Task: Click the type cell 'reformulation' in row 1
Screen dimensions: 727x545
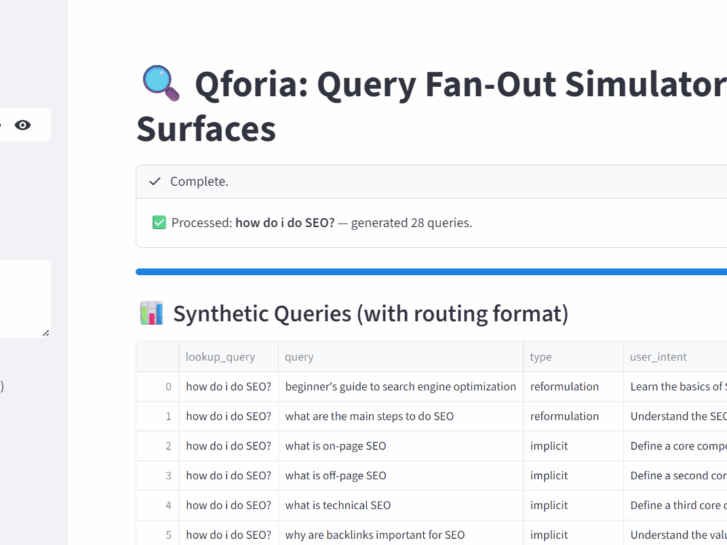Action: coord(574,416)
